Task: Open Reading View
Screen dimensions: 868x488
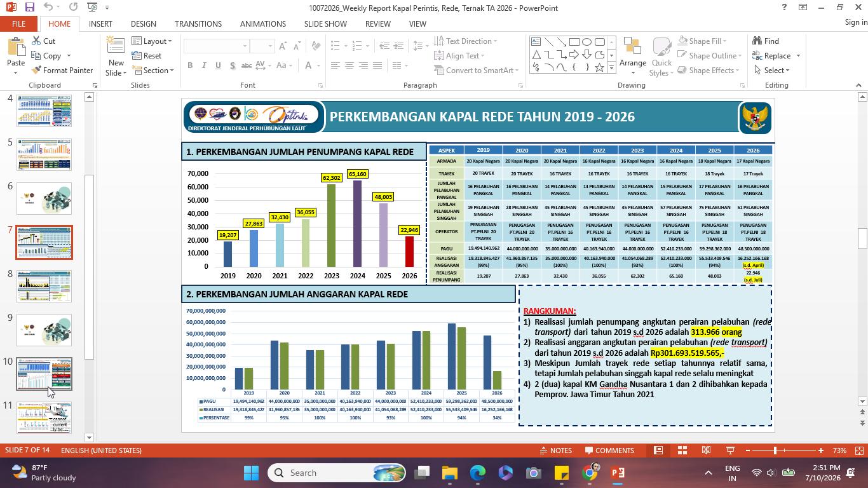Action: 706,451
